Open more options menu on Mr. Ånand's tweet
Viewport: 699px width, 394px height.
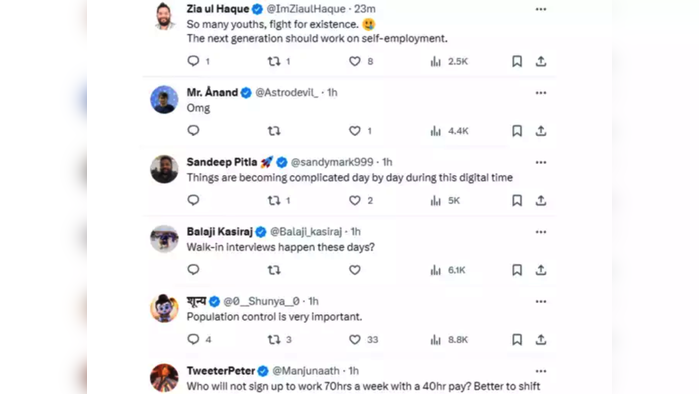[541, 93]
